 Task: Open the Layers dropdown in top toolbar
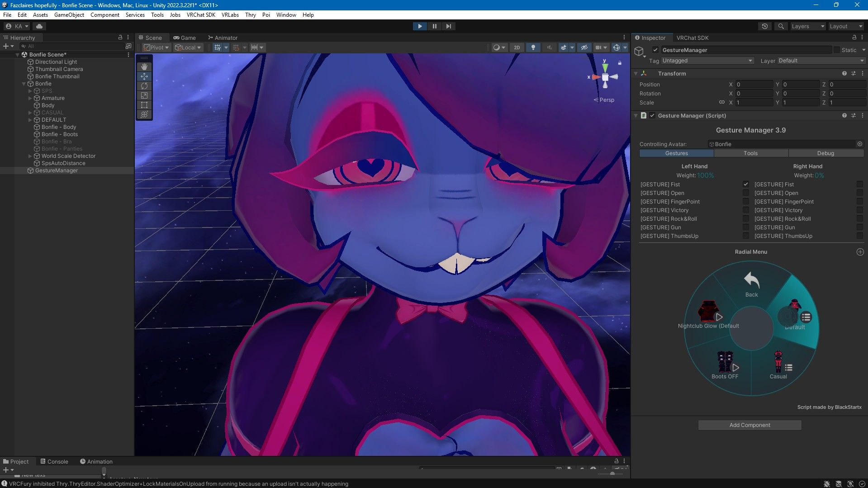(808, 26)
